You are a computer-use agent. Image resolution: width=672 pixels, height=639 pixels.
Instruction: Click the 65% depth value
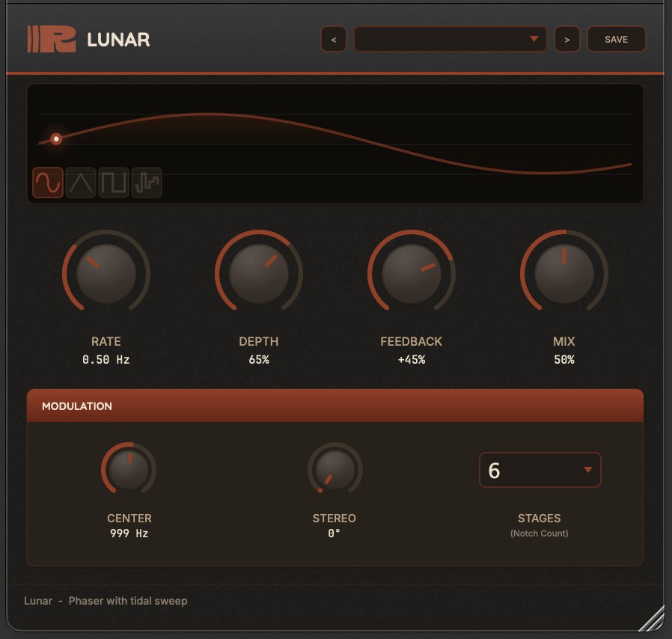tap(259, 360)
